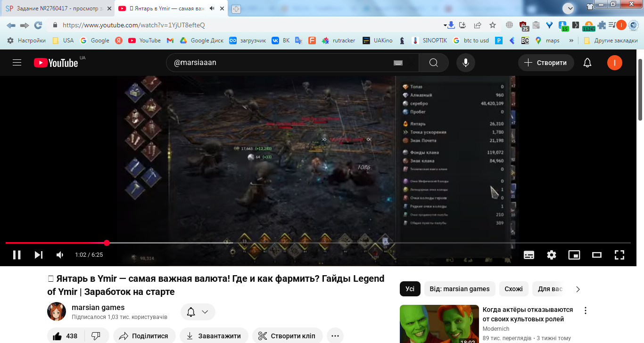Select the Усі filter chip

point(410,289)
